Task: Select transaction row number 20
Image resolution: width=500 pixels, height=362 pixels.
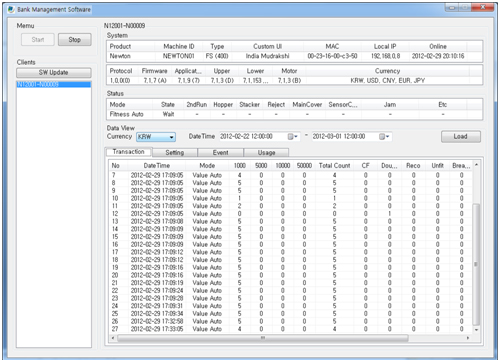Action: click(291, 275)
